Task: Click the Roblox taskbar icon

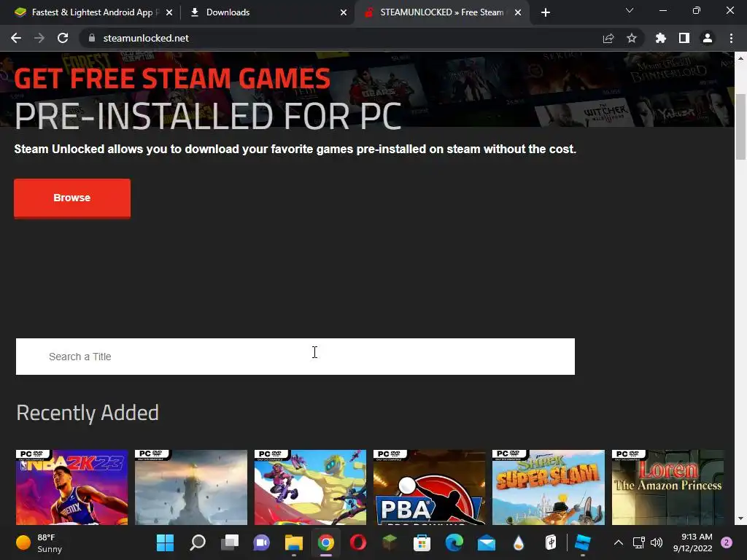Action: tap(583, 542)
